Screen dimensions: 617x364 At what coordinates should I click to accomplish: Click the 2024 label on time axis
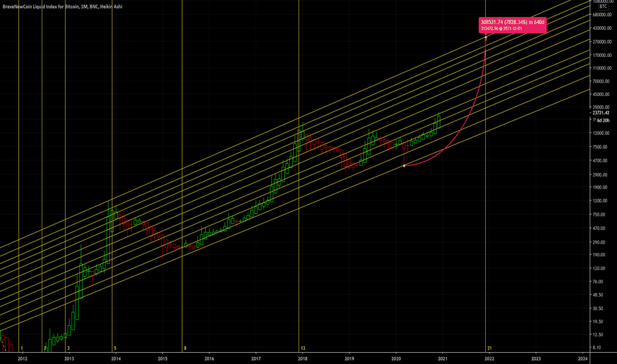[x=583, y=359]
